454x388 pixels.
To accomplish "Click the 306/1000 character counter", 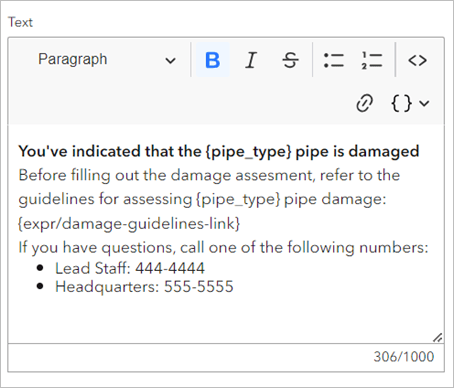I will tap(404, 357).
